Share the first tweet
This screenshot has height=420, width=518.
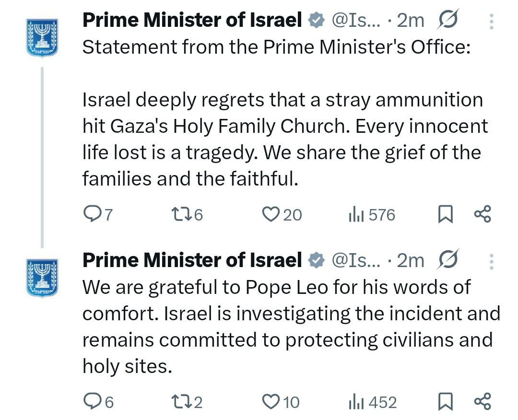click(x=483, y=214)
